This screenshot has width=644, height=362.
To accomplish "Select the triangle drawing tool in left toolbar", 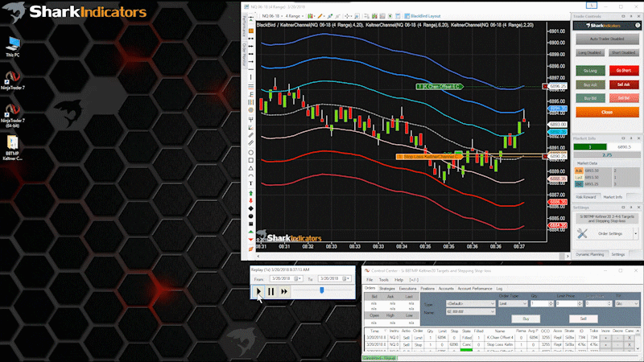I will pos(250,168).
